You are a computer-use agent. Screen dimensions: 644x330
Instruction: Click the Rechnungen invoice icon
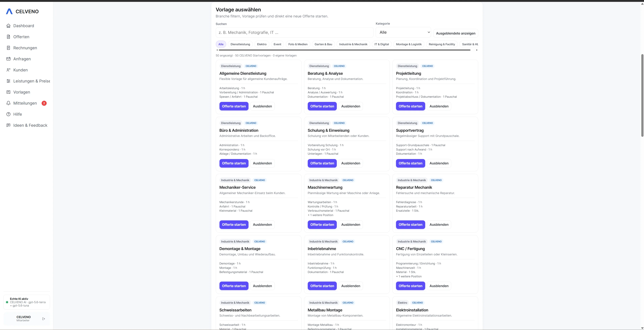click(x=9, y=48)
